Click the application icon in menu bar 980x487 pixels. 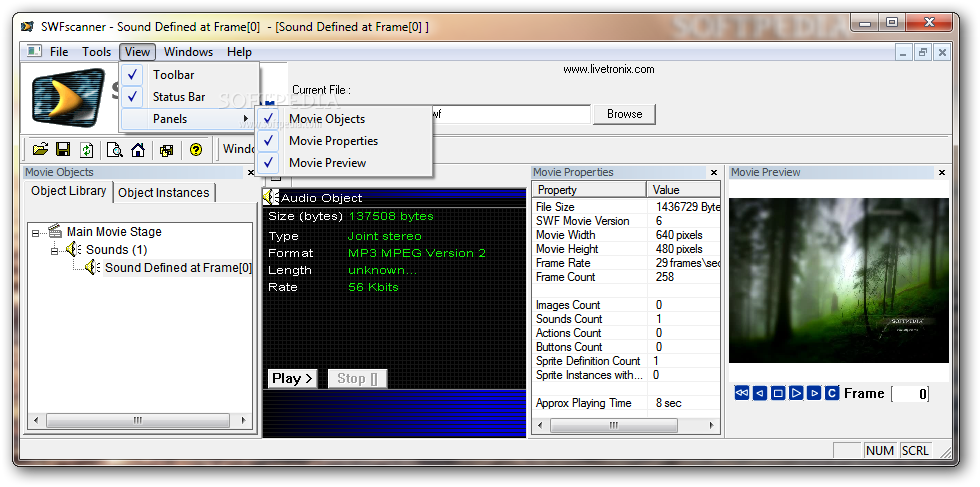click(x=34, y=51)
